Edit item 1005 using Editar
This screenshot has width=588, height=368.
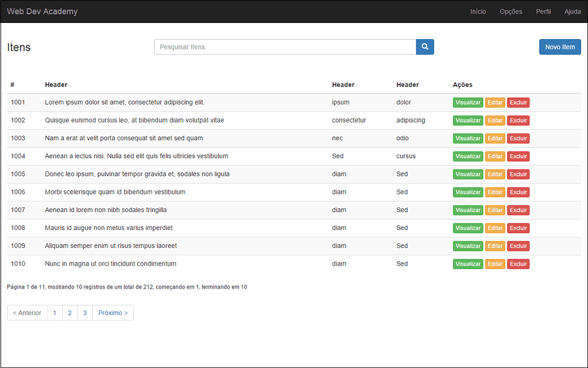(x=495, y=174)
